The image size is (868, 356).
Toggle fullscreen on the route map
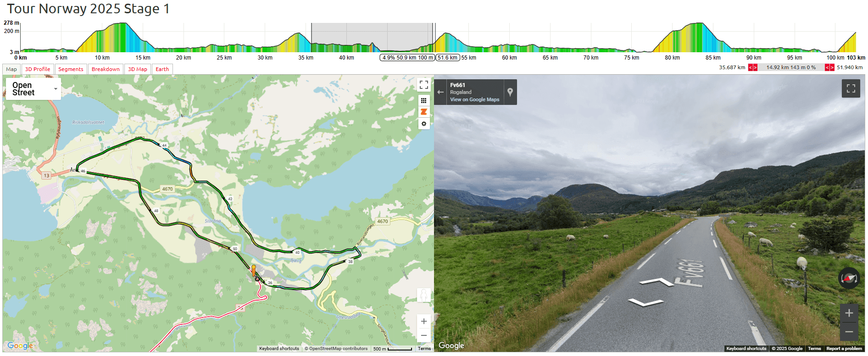[x=424, y=85]
